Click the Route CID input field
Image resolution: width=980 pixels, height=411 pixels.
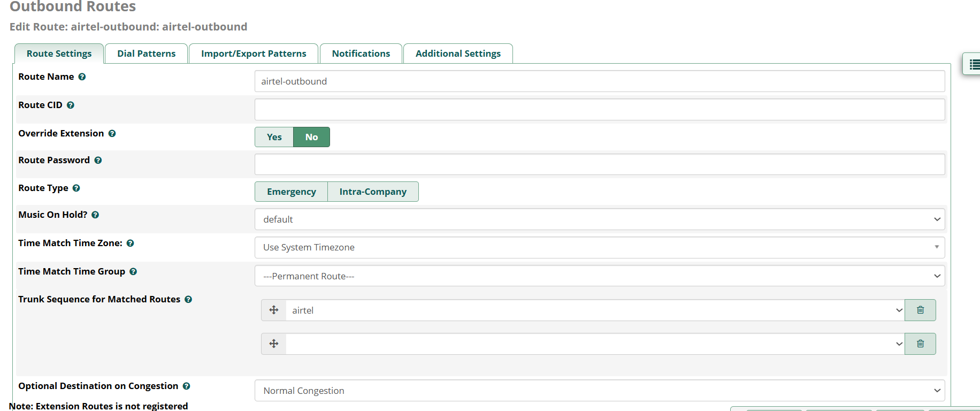pyautogui.click(x=600, y=110)
